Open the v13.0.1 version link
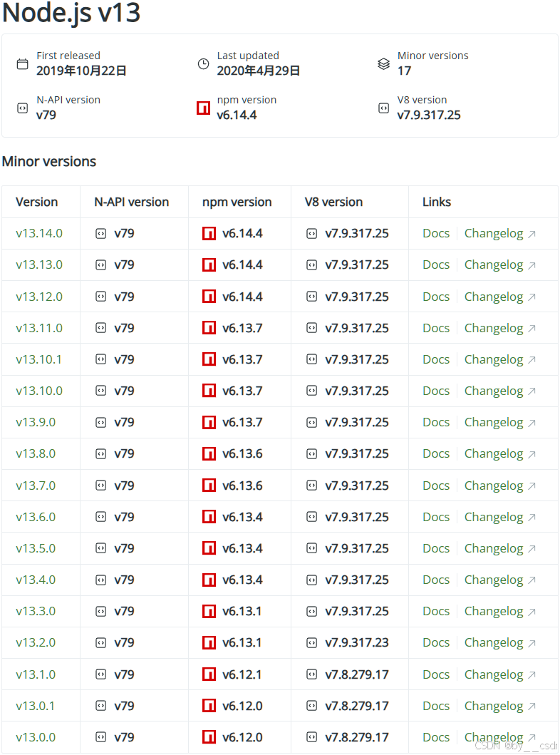The image size is (560, 755). (x=35, y=705)
